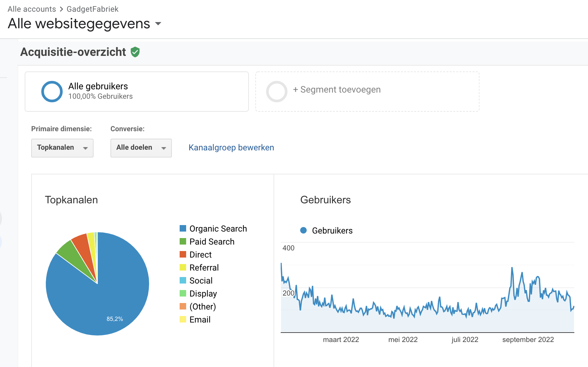Click the Social light-blue legend swatch
The width and height of the screenshot is (588, 367).
coord(183,280)
